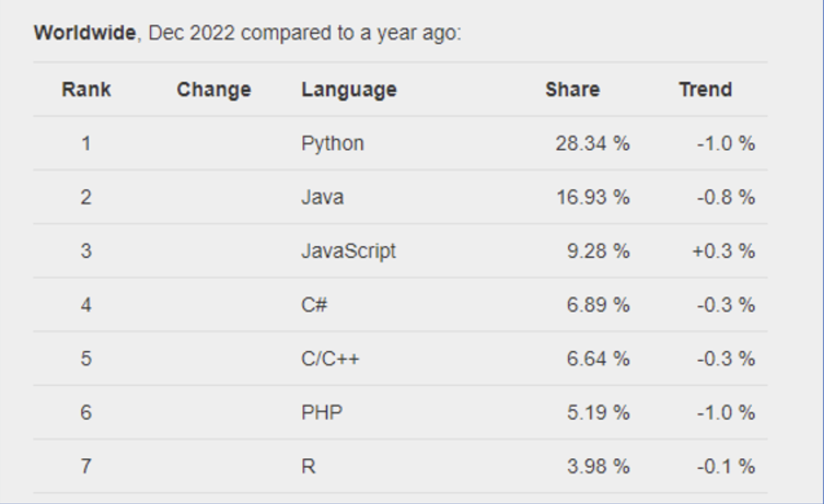824x504 pixels.
Task: Click the C# language entry
Action: pos(314,305)
